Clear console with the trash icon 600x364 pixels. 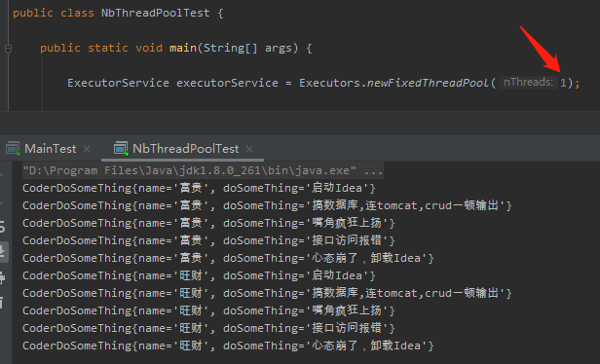click(2, 303)
